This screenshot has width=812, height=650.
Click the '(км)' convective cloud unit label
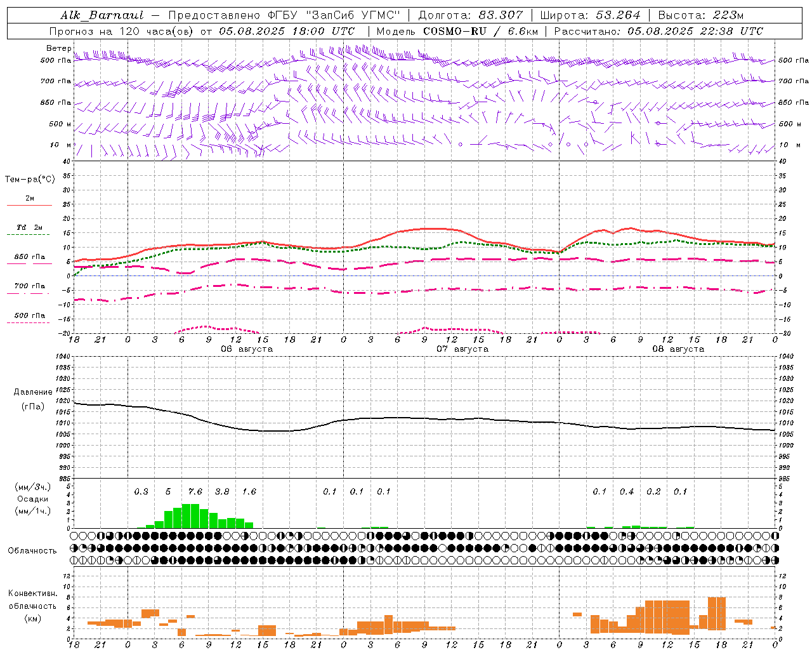coord(32,618)
